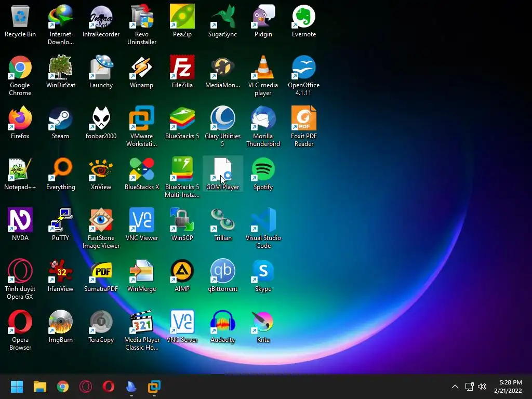Image resolution: width=532 pixels, height=399 pixels.
Task: Select the MediaMonkey shortcut
Action: click(x=222, y=67)
